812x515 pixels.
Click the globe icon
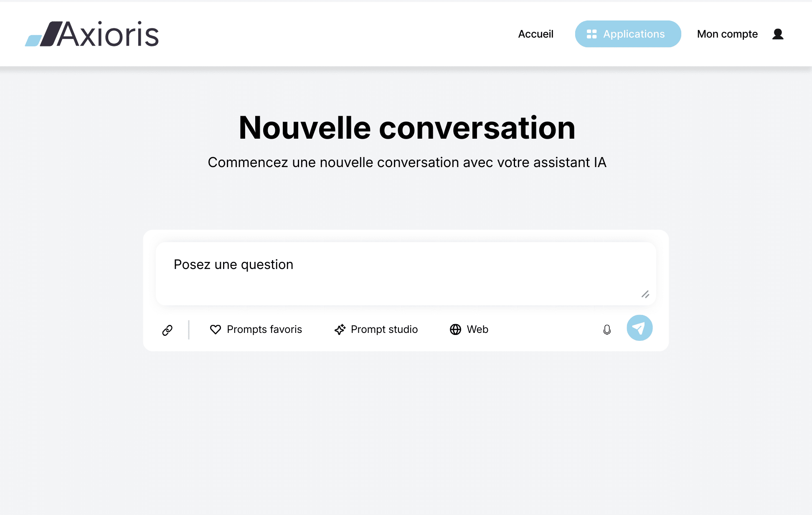[x=455, y=330]
